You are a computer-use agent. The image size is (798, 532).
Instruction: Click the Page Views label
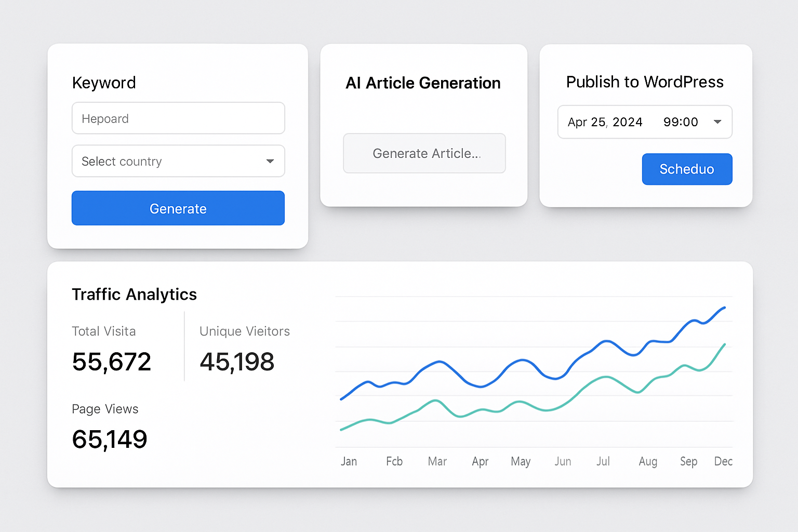(x=105, y=409)
